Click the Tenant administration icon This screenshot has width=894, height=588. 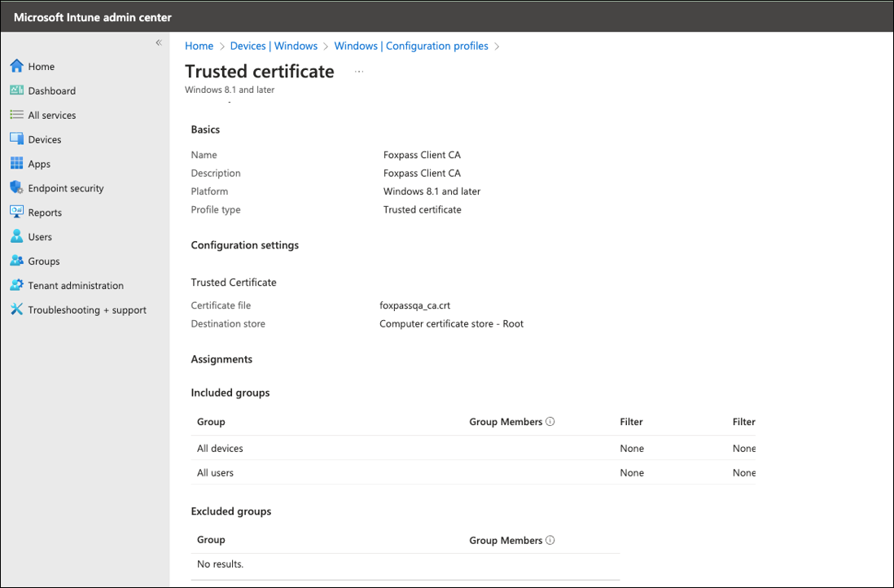pos(16,286)
